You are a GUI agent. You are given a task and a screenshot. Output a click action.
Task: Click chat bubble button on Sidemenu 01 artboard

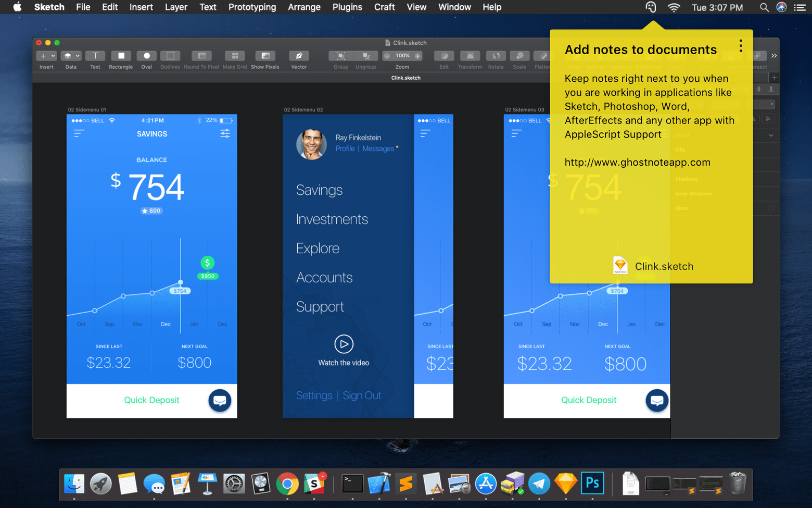point(220,401)
